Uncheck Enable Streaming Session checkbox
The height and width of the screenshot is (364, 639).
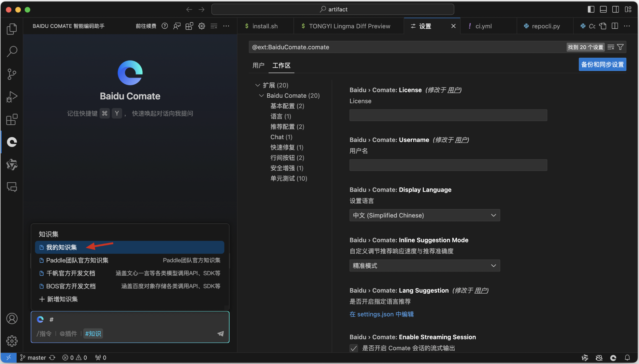[x=354, y=348]
